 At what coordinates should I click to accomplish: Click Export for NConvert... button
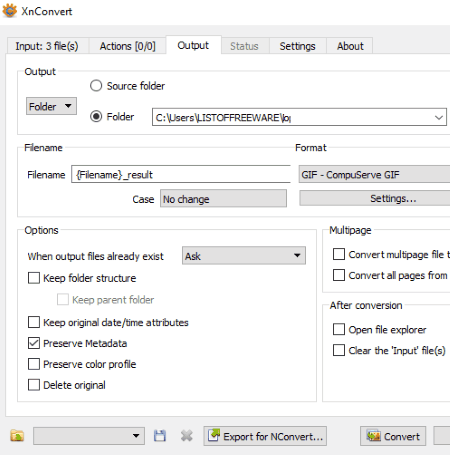tap(265, 436)
